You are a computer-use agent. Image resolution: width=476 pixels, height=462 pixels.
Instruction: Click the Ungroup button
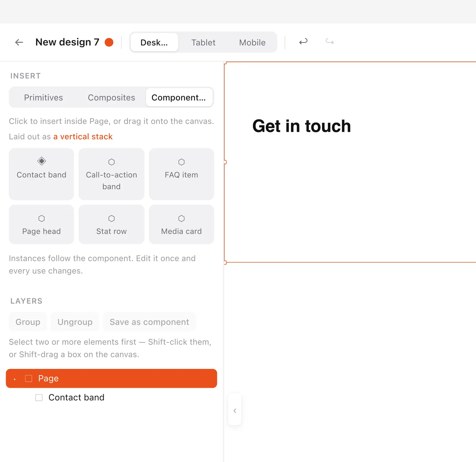pos(75,322)
